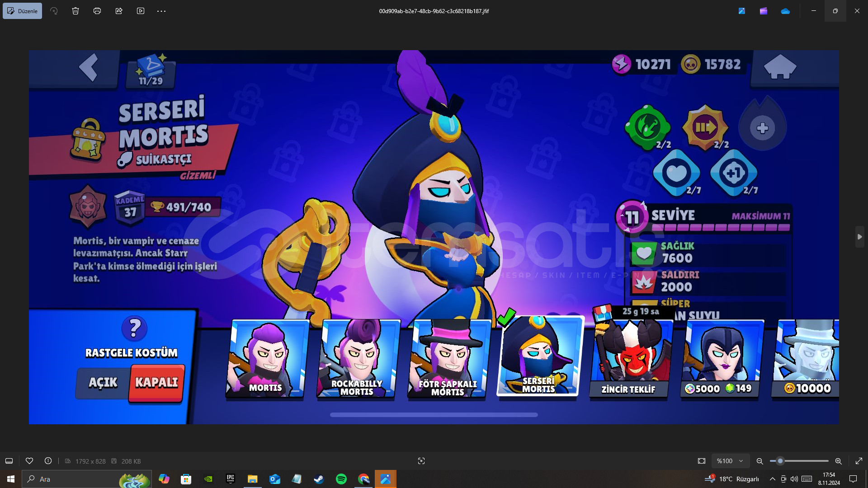
Task: Select the Serseri Mortis skin card
Action: tap(540, 356)
